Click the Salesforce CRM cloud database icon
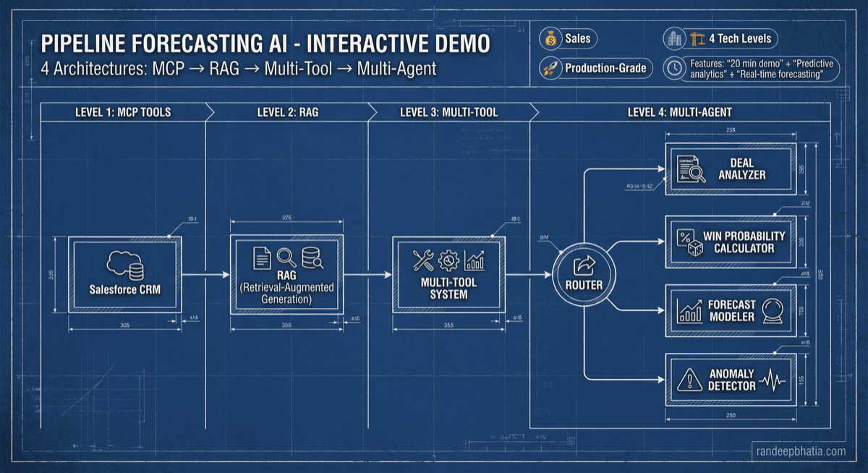Screen dimensions: 868x473 tap(124, 265)
